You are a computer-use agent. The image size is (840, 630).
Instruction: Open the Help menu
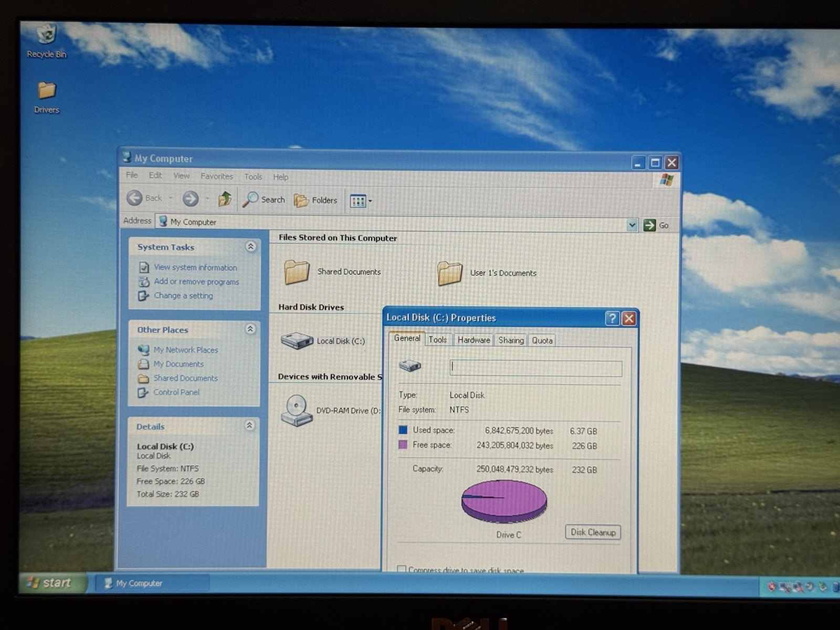coord(281,177)
